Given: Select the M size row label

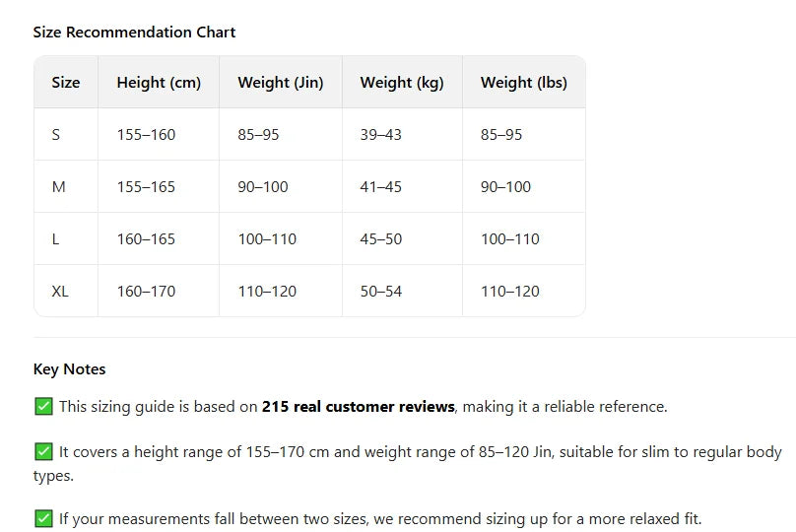Looking at the screenshot, I should point(58,187).
